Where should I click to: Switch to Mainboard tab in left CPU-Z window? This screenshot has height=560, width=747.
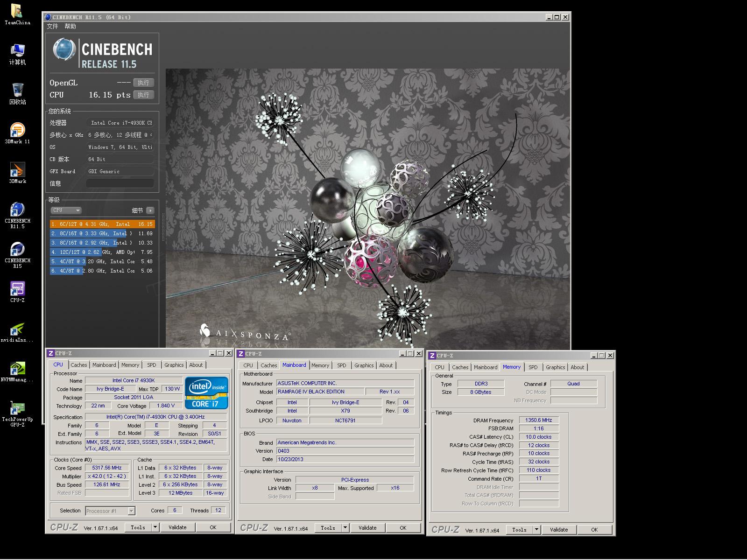(104, 365)
